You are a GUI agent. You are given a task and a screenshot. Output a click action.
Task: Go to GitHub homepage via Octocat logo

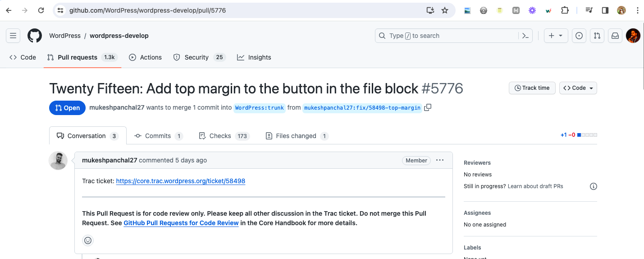(x=35, y=36)
